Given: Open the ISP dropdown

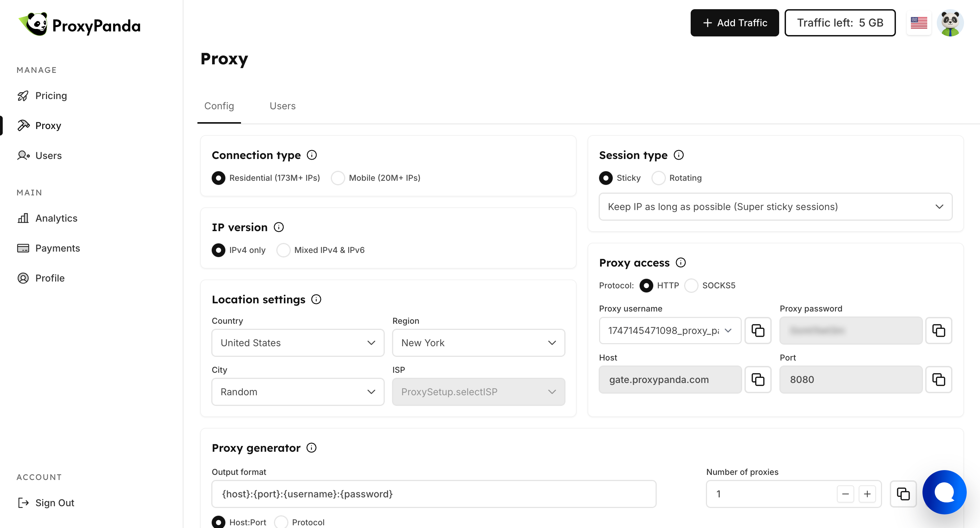Looking at the screenshot, I should [x=479, y=392].
